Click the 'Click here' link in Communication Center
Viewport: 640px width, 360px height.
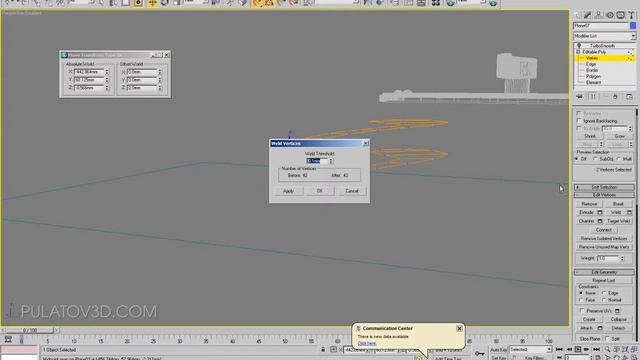[367, 343]
